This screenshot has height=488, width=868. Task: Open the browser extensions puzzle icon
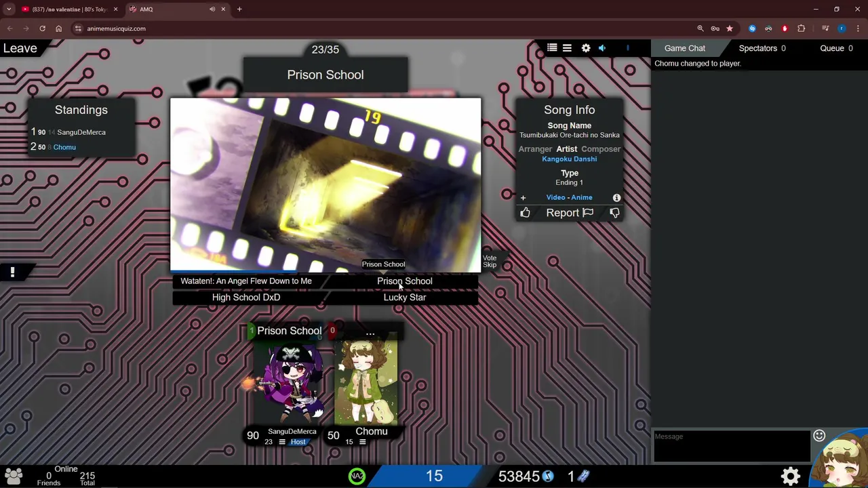coord(801,28)
